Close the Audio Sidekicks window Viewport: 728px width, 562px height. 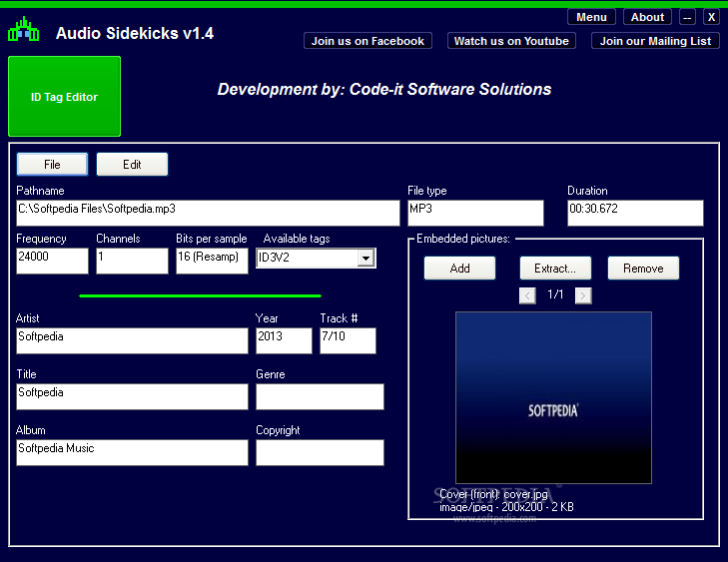[711, 17]
